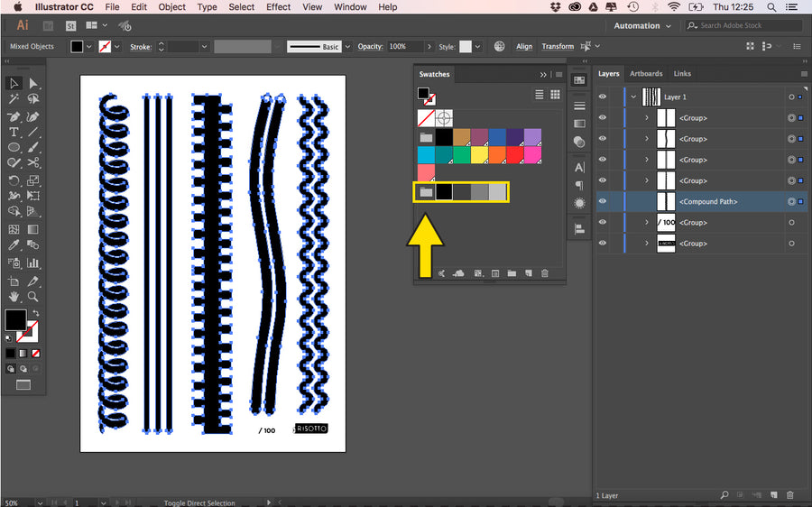Open the Automation workspace switcher
Screen dimensions: 812x507
point(642,26)
